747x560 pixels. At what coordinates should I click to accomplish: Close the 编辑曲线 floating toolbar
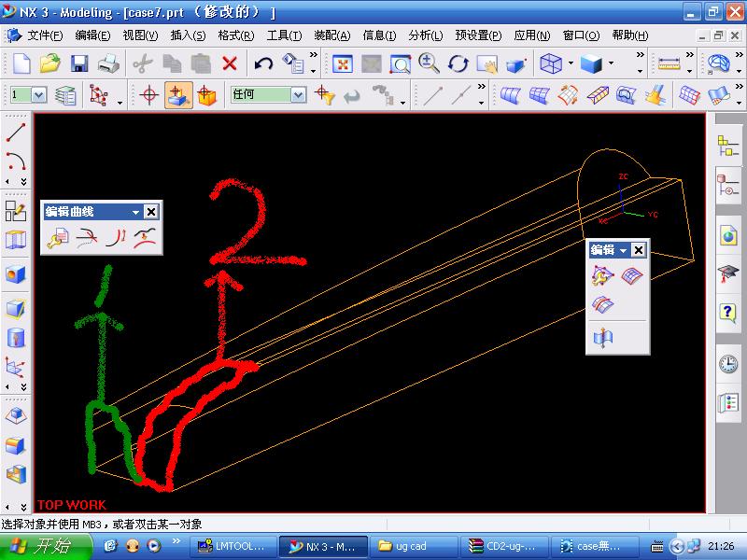coord(151,212)
